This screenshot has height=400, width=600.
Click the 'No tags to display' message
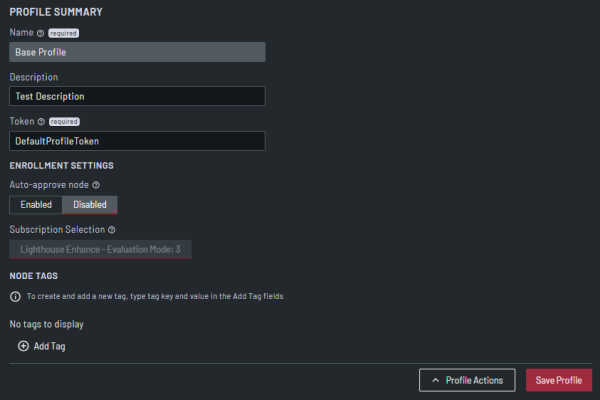[x=46, y=324]
